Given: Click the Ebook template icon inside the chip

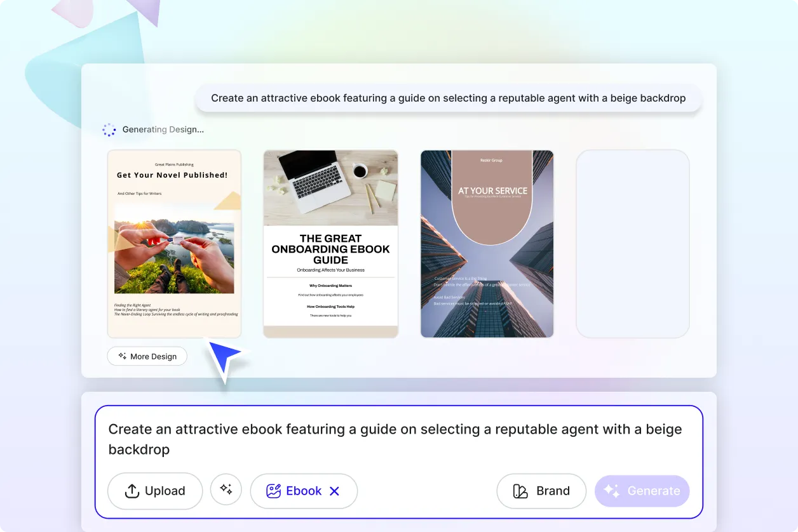Looking at the screenshot, I should pos(273,491).
